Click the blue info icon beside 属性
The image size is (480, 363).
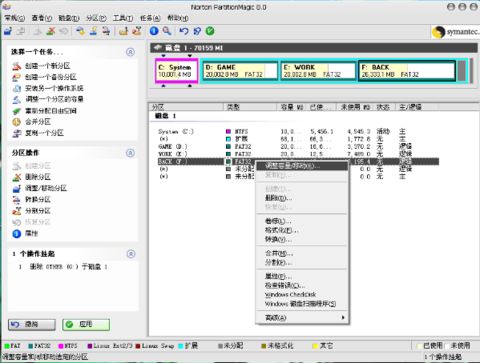click(17, 234)
